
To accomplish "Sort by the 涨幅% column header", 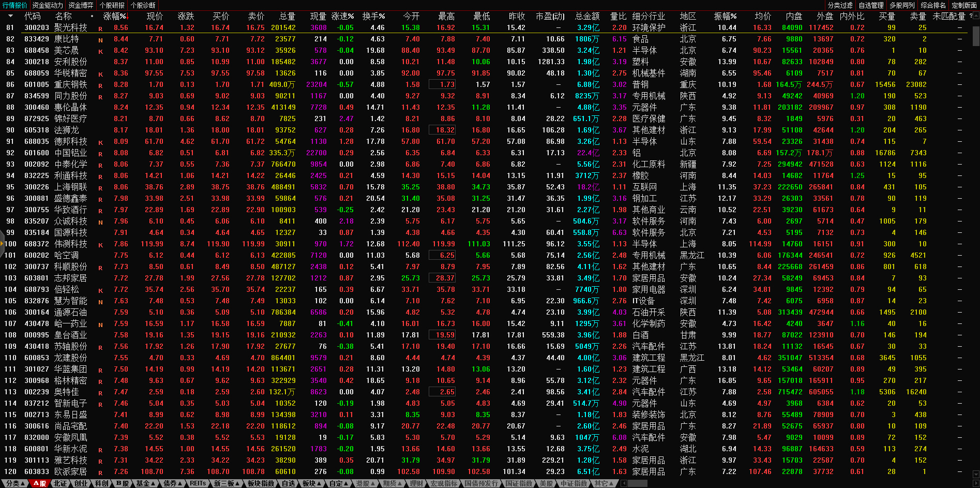I will tap(115, 16).
